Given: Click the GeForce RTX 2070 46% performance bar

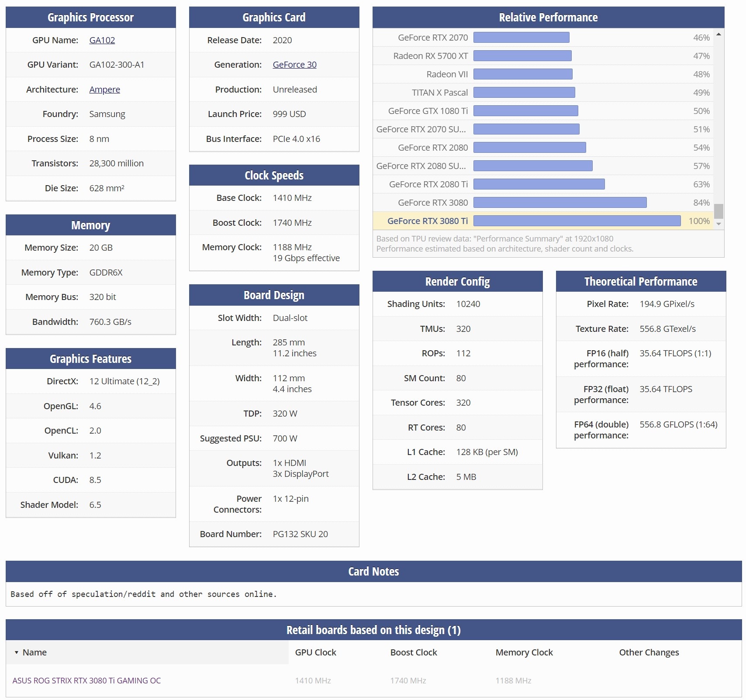Looking at the screenshot, I should point(522,38).
